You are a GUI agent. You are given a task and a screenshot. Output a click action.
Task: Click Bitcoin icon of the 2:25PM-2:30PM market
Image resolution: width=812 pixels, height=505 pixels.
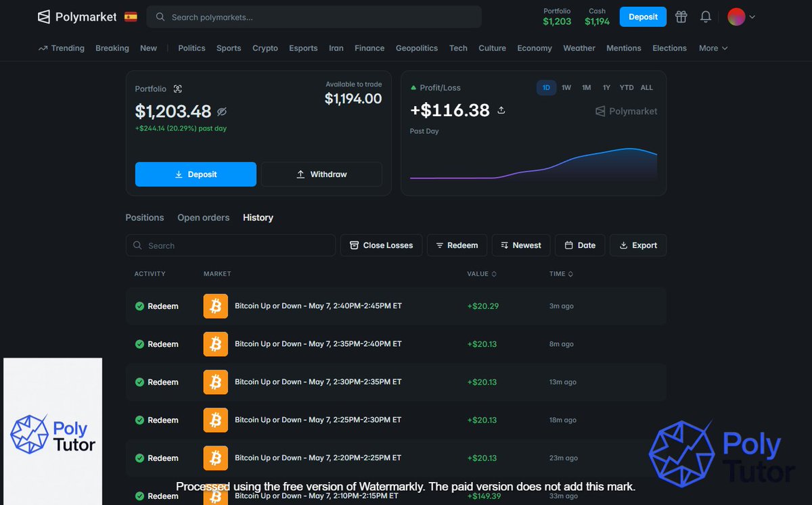216,420
